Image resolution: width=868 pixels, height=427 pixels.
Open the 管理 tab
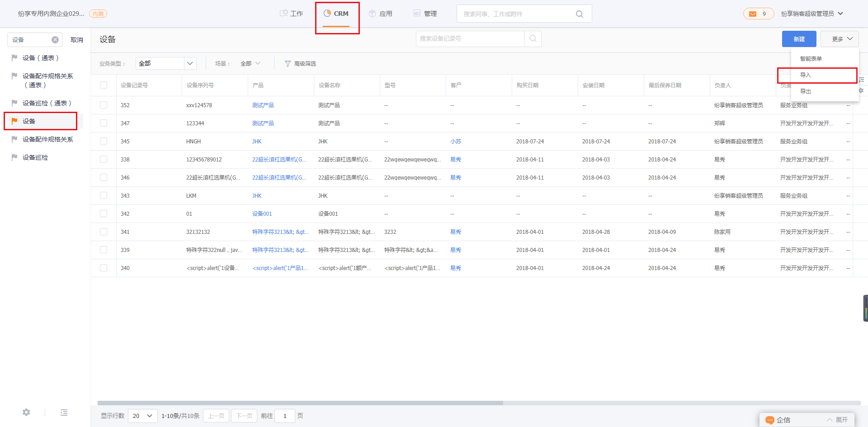(425, 14)
